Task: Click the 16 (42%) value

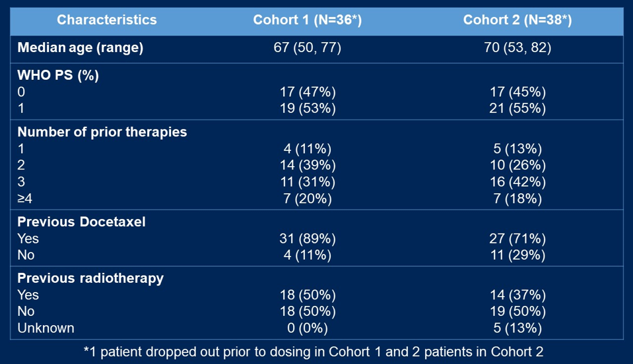Action: 517,182
